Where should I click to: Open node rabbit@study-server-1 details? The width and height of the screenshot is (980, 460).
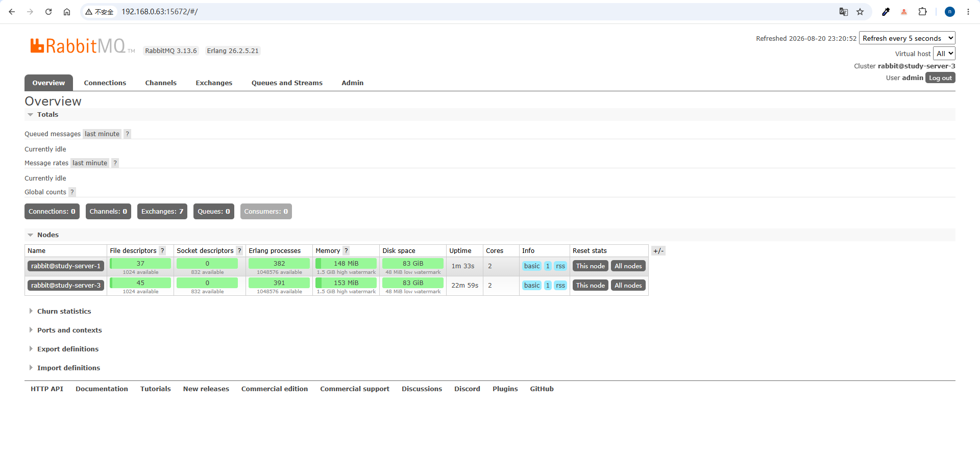coord(66,266)
